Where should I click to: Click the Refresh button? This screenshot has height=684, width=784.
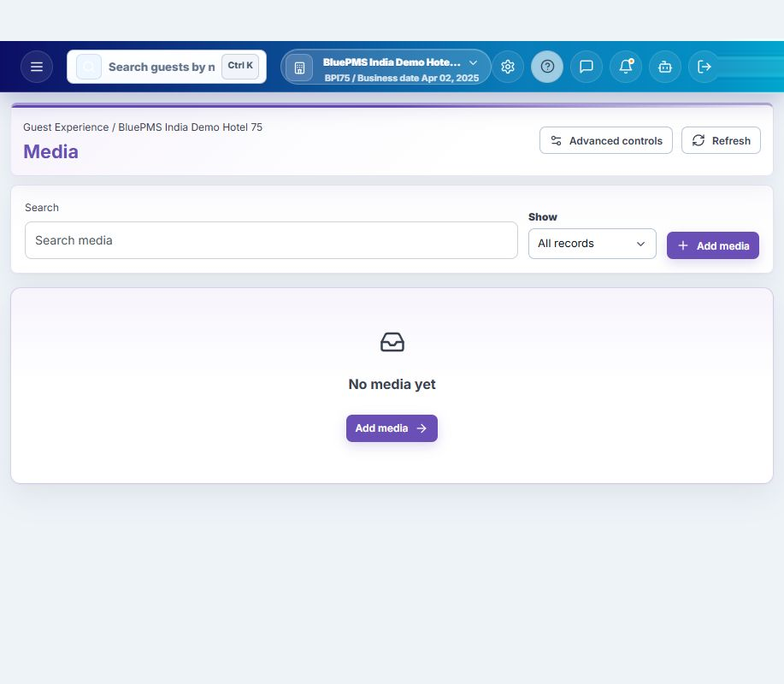click(x=721, y=140)
